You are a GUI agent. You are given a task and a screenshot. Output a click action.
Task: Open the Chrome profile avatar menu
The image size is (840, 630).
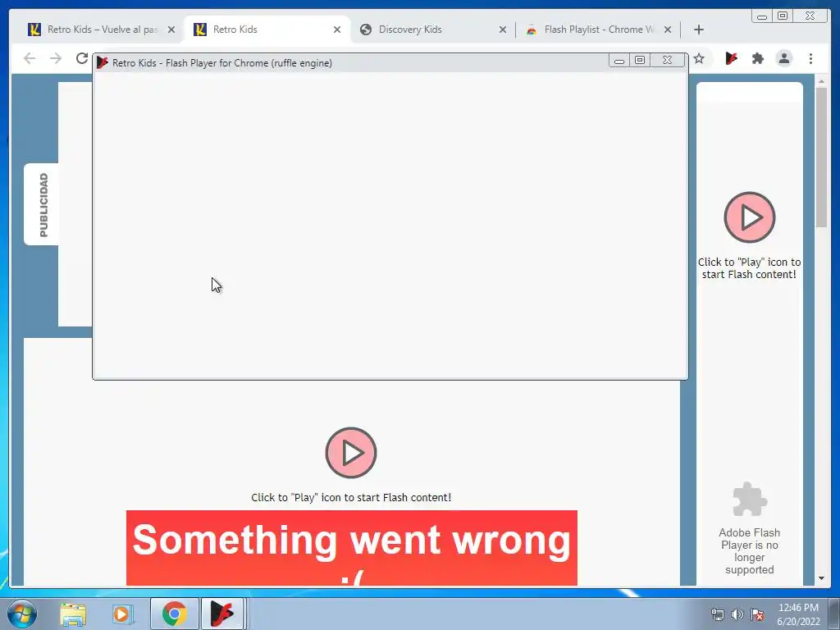[x=783, y=58]
